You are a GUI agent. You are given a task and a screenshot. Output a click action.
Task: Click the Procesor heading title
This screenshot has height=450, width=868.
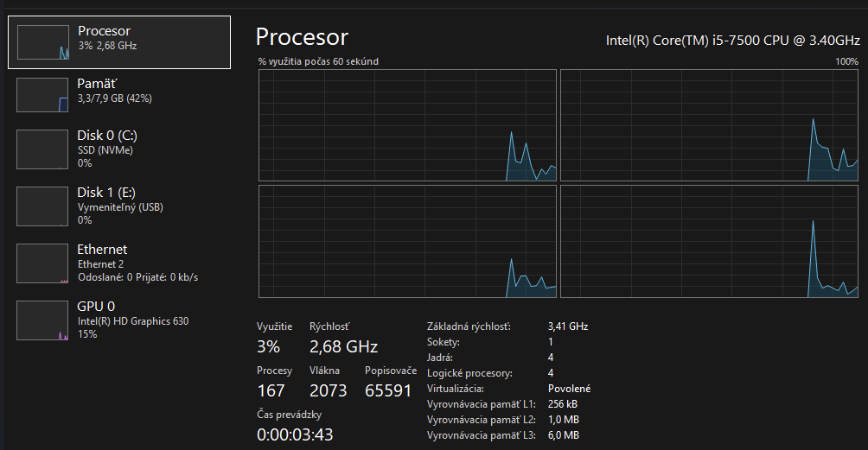pyautogui.click(x=302, y=37)
